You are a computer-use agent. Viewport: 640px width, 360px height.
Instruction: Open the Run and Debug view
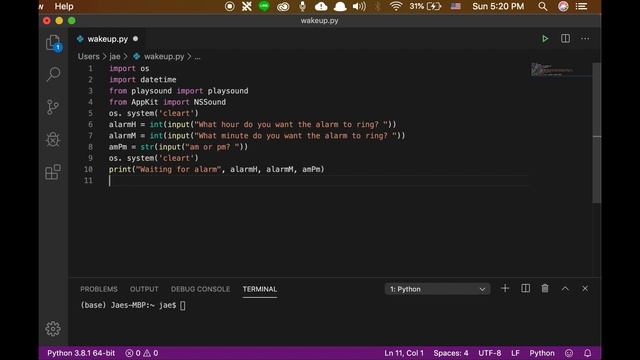53,140
